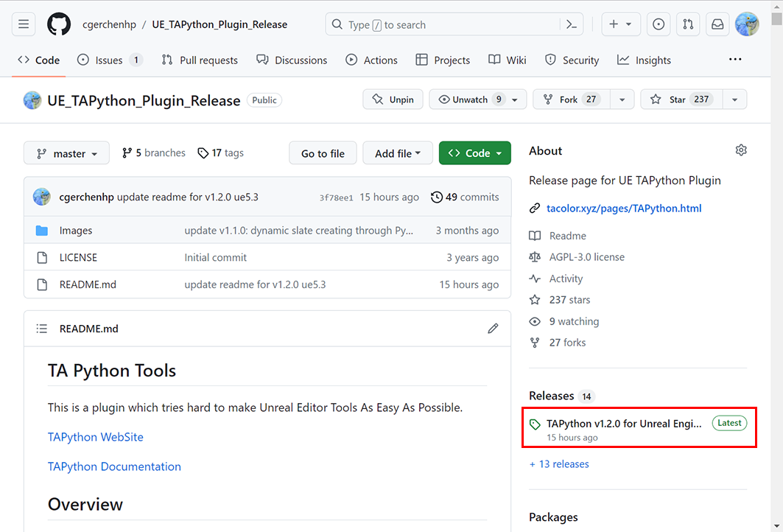Open the issues inbox icon in header
Viewport: 783px width, 532px height.
[659, 24]
